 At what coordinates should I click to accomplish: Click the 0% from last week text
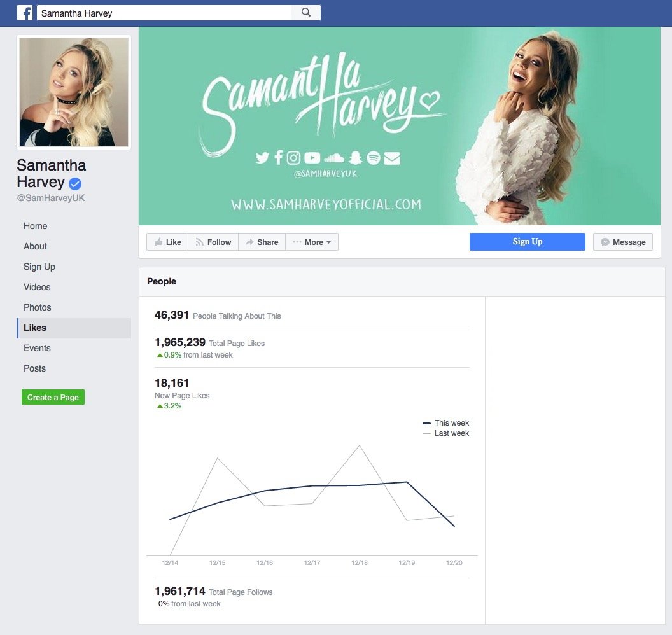[x=190, y=604]
